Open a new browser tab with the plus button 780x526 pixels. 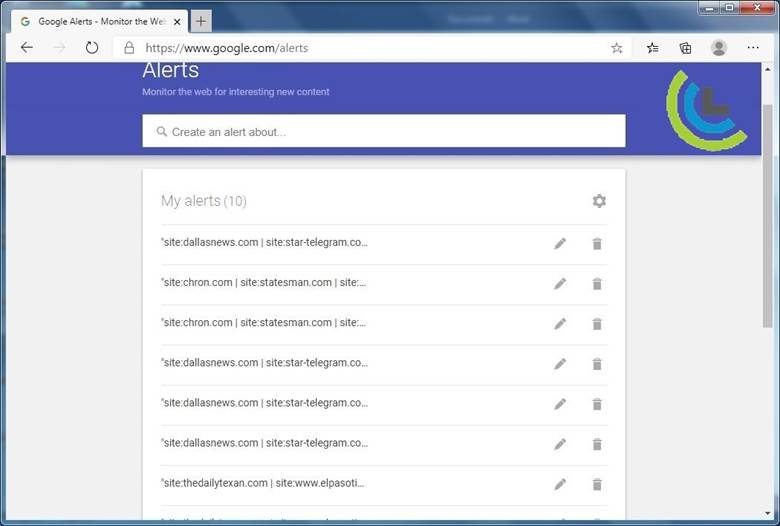(201, 21)
